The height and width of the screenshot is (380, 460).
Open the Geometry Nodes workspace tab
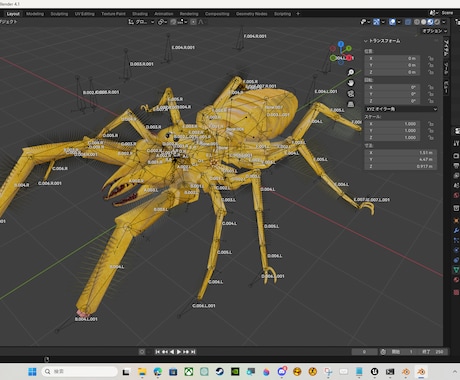(x=251, y=14)
